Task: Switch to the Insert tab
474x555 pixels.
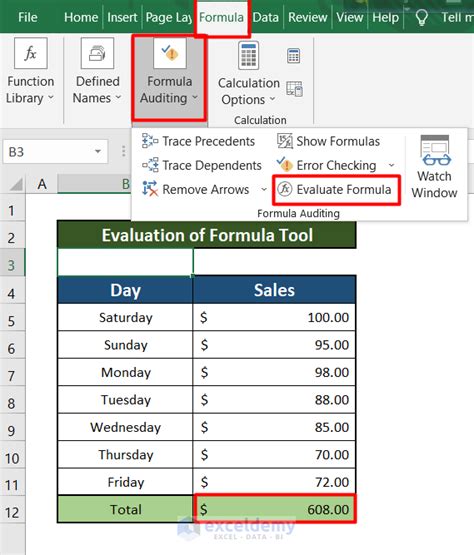Action: tap(122, 17)
